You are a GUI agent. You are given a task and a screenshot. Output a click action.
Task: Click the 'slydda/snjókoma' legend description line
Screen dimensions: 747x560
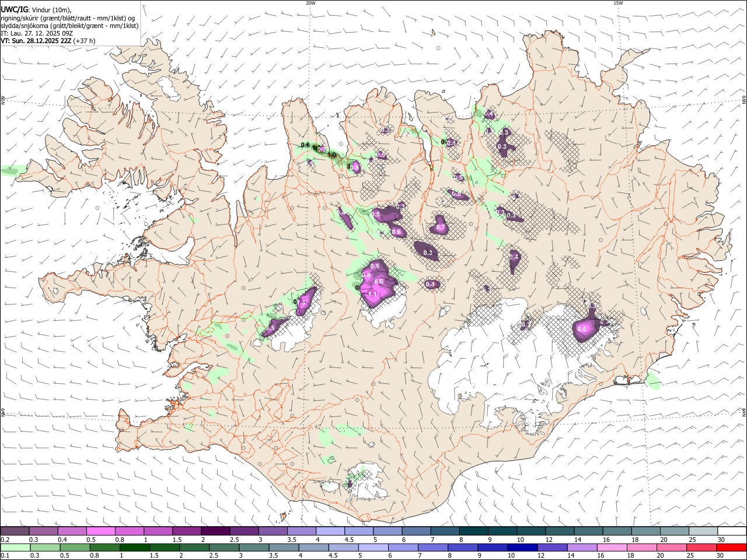click(x=69, y=26)
